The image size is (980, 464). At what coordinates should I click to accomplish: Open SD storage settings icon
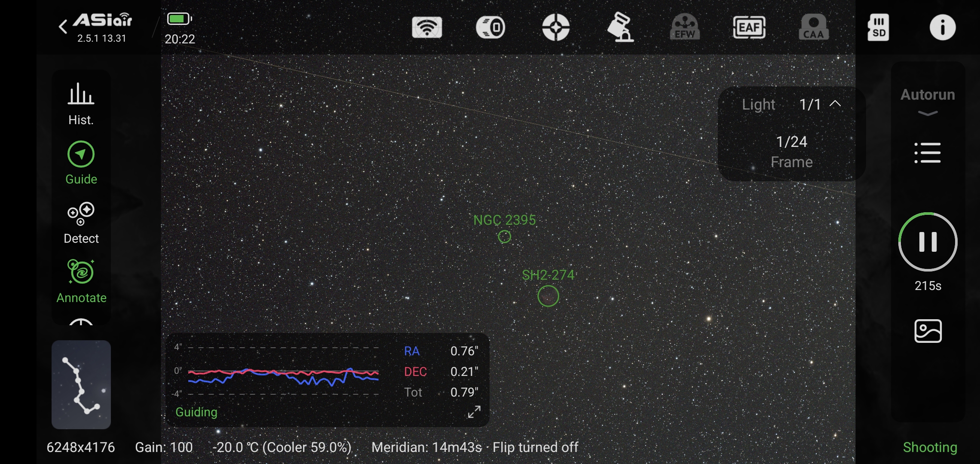[878, 27]
